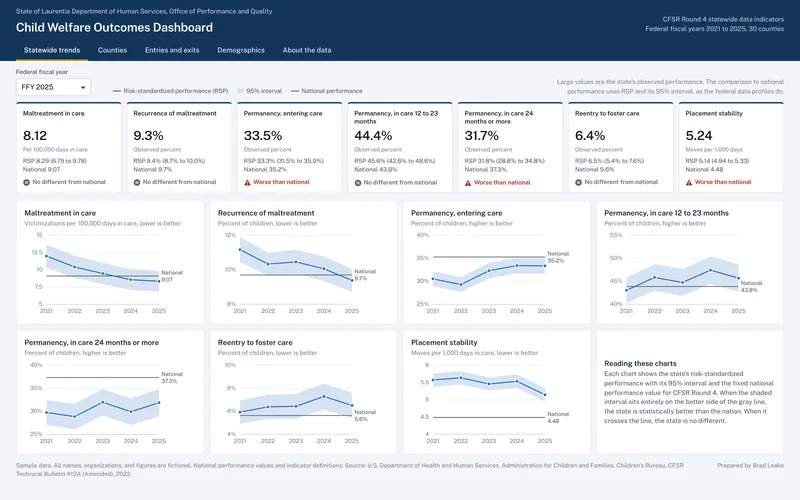Go to the Entries and exits tab
This screenshot has width=800, height=500.
(172, 50)
